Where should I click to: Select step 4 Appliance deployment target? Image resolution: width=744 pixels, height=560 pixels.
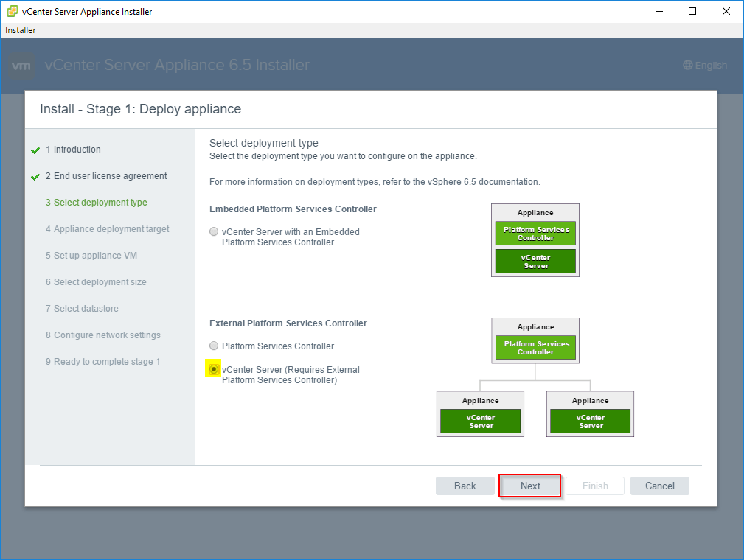pos(106,228)
